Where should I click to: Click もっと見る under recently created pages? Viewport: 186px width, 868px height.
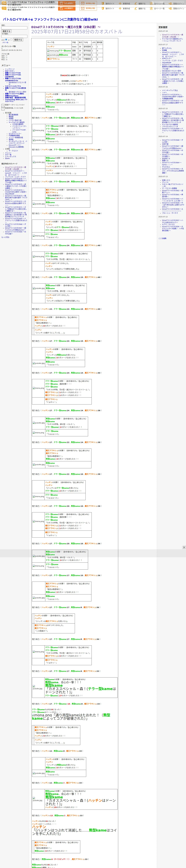pos(5,237)
